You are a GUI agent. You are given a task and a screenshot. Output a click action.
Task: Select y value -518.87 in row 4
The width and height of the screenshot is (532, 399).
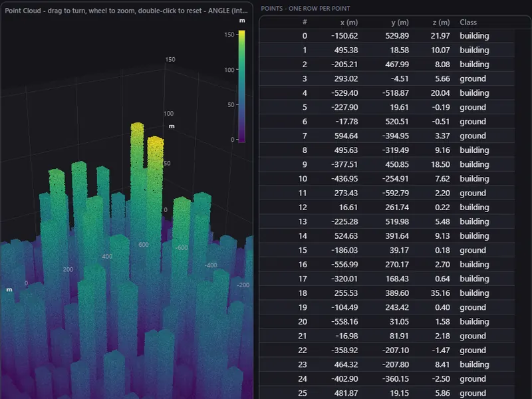click(x=396, y=92)
